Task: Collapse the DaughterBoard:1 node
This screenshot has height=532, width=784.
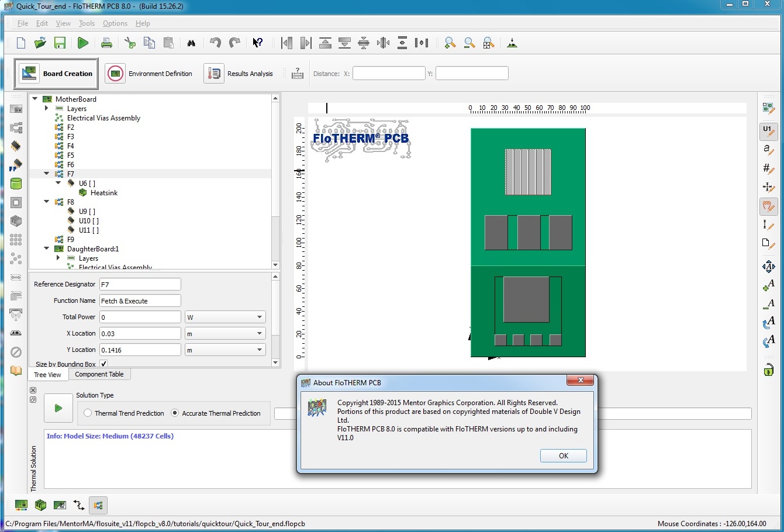Action: coord(47,248)
